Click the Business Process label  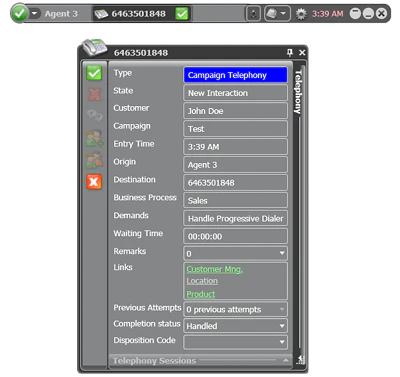point(145,197)
